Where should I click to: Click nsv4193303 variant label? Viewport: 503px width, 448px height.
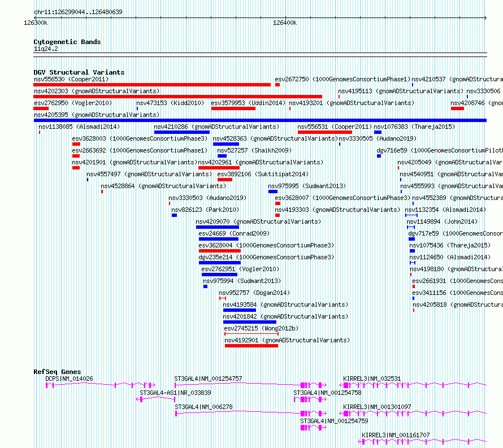tap(337, 210)
